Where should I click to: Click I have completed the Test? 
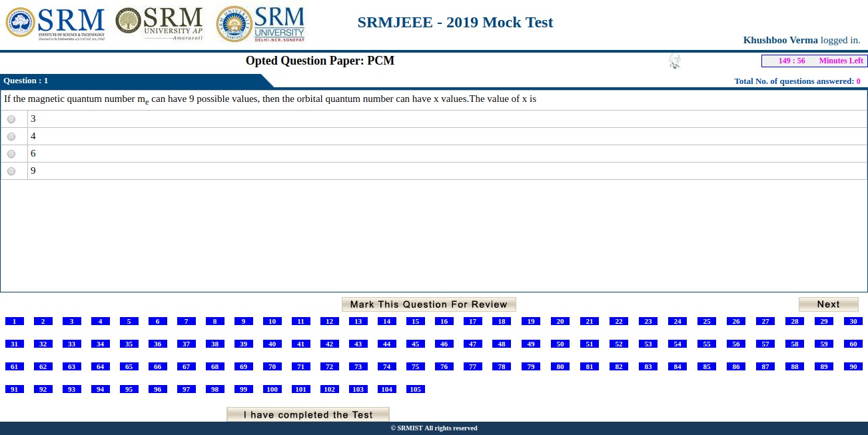307,414
